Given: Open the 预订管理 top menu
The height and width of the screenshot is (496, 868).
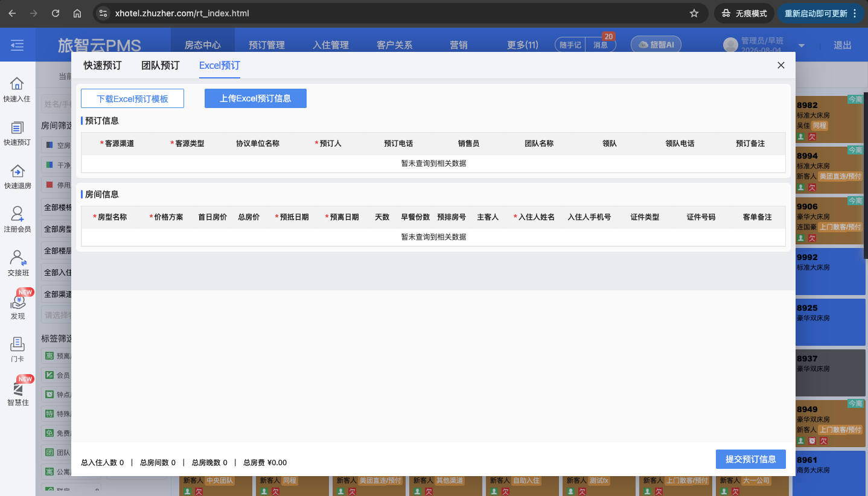Looking at the screenshot, I should click(x=267, y=45).
